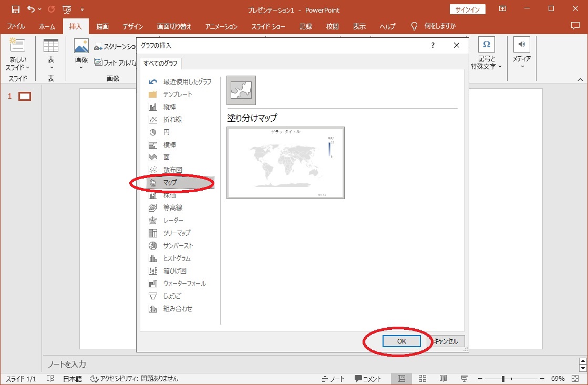Click the キャンセル button

pyautogui.click(x=445, y=341)
